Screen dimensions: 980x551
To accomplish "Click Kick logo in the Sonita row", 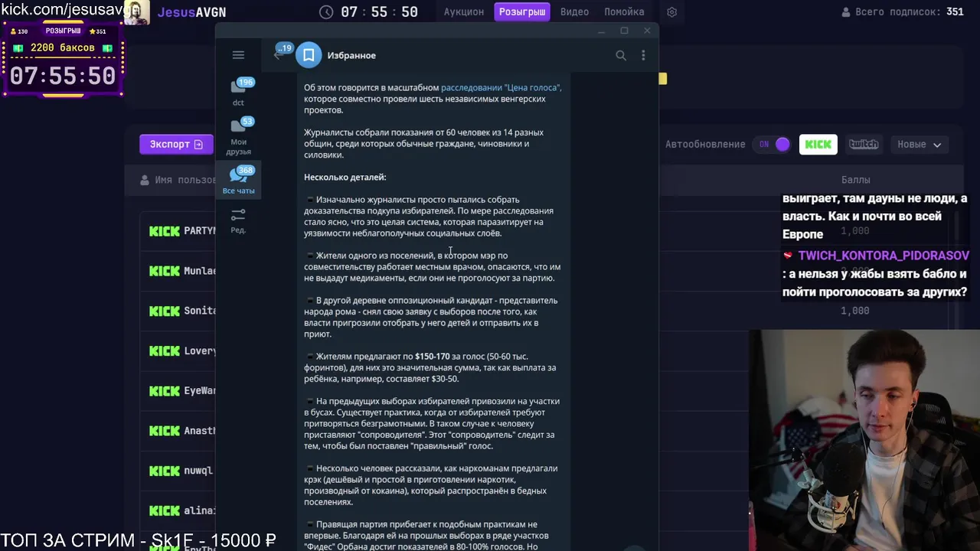I will [165, 311].
